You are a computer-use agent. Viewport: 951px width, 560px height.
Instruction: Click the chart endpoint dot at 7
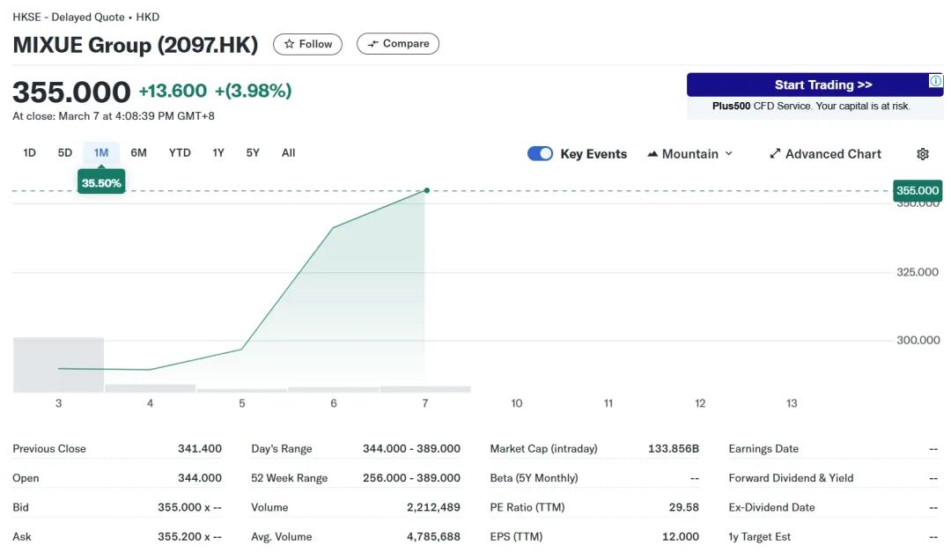pyautogui.click(x=426, y=190)
